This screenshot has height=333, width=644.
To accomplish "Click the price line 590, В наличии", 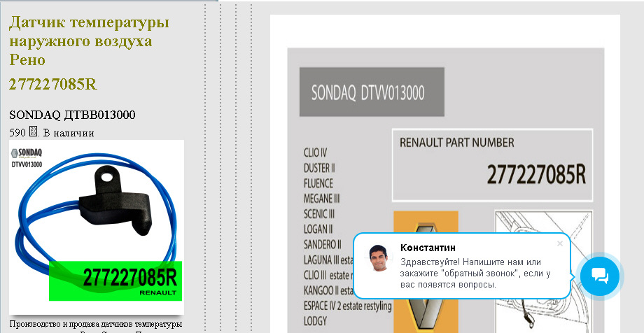I will point(52,133).
